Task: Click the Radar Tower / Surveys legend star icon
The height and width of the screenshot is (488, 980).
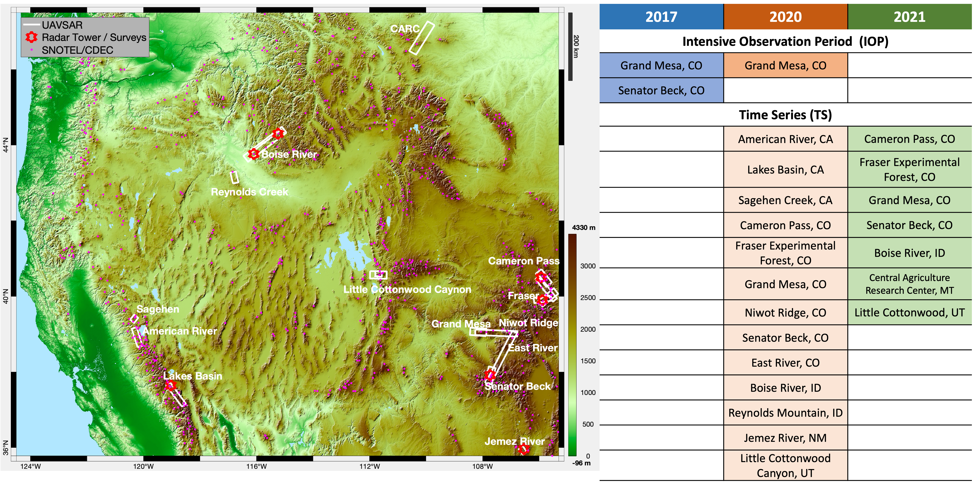Action: pyautogui.click(x=31, y=37)
